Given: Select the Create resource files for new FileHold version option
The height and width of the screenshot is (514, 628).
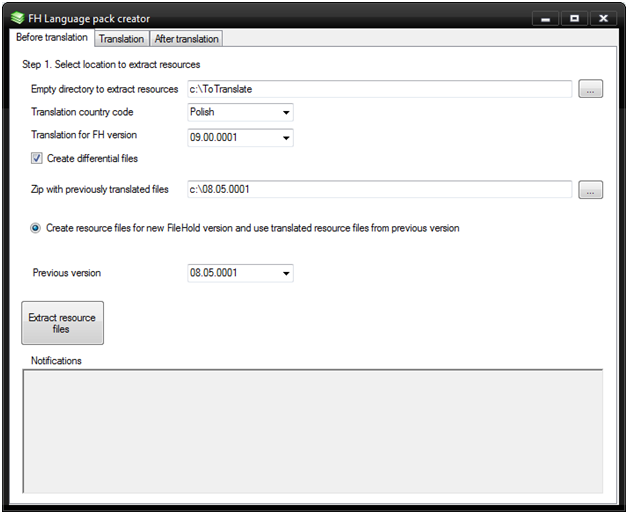Looking at the screenshot, I should (x=35, y=228).
